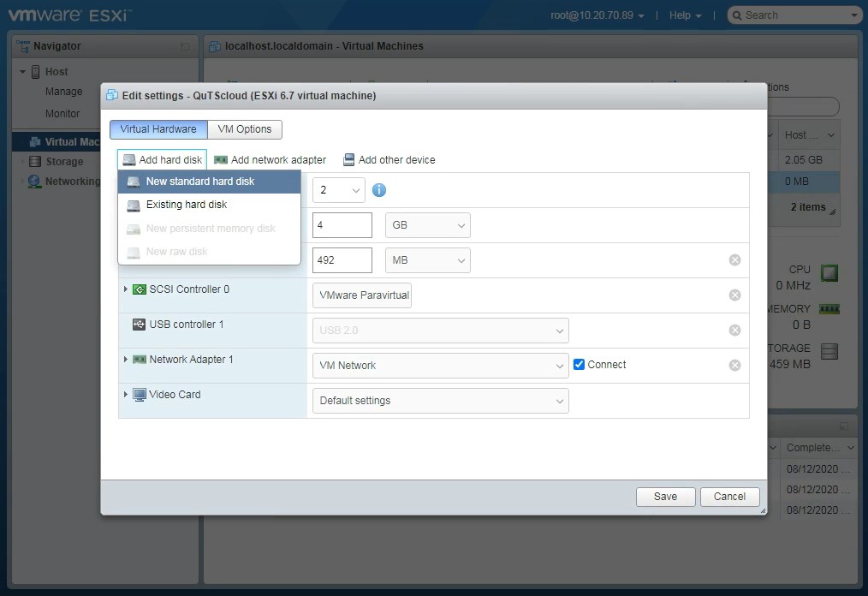The image size is (868, 596).
Task: Select Manage under Host in Navigator
Action: [x=63, y=92]
